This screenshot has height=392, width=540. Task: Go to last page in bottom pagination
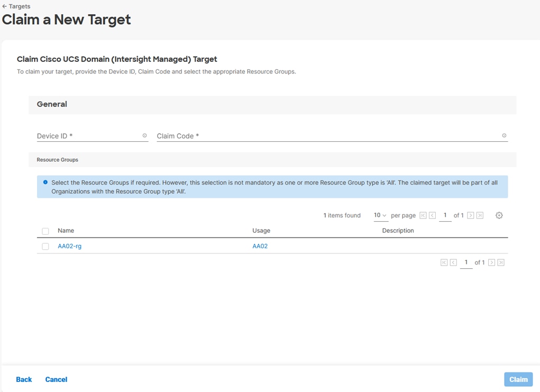[501, 262]
